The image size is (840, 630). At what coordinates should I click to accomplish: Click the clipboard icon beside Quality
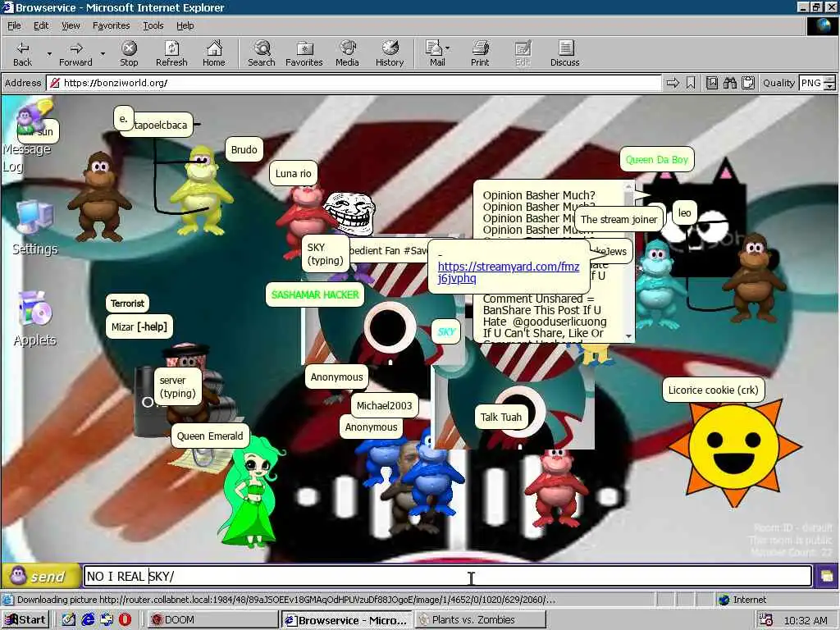coord(748,83)
